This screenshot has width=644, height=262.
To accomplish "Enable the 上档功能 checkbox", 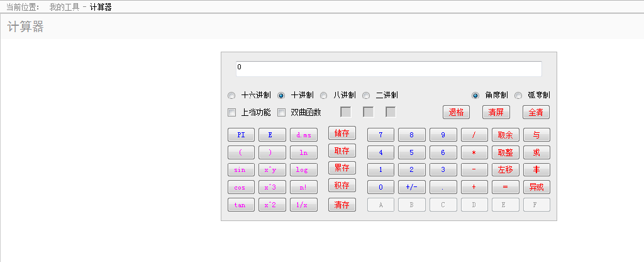I will coord(231,112).
